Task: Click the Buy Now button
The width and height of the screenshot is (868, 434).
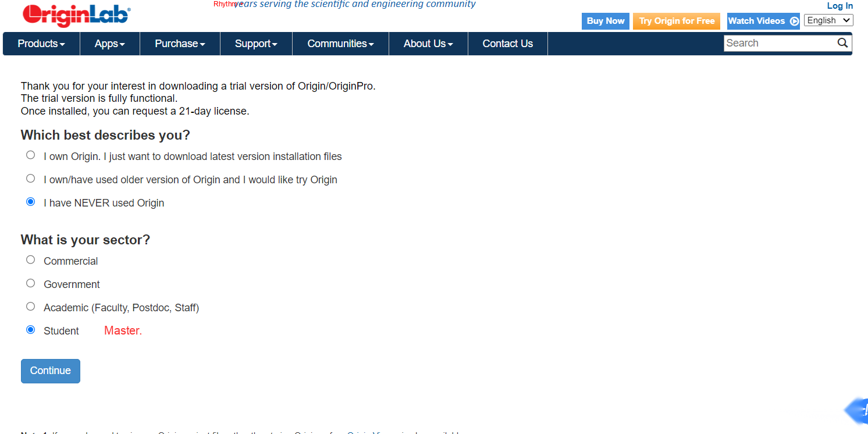Action: pyautogui.click(x=606, y=21)
